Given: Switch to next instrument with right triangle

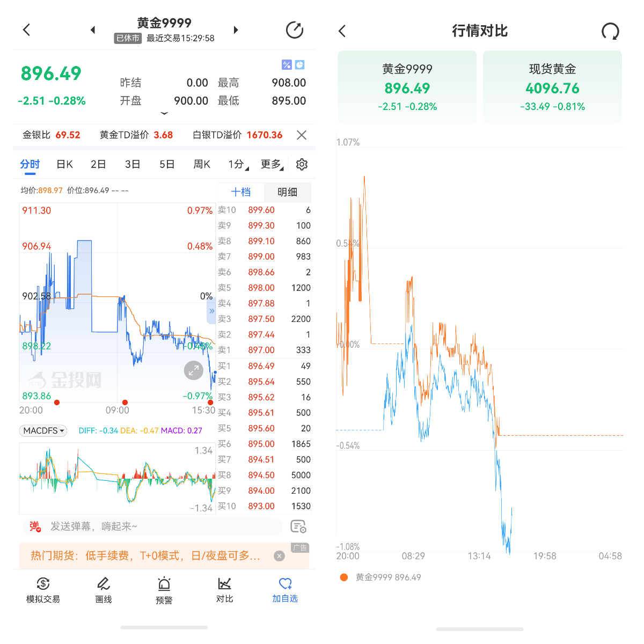Looking at the screenshot, I should pos(236,30).
